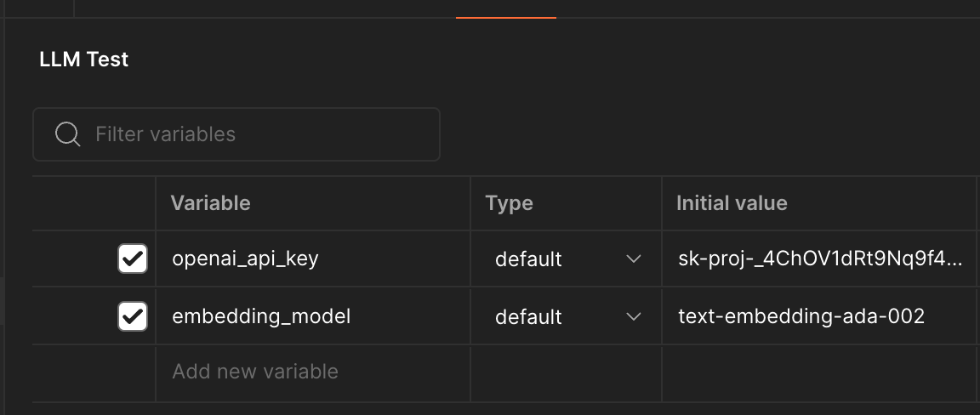Select the openai_api_key variable name cell
This screenshot has height=415, width=980.
[x=245, y=259]
